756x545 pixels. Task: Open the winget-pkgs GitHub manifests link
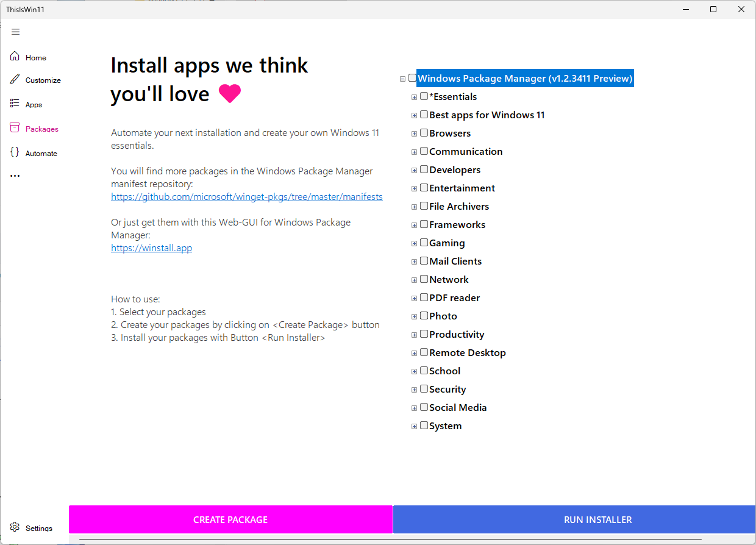point(247,197)
